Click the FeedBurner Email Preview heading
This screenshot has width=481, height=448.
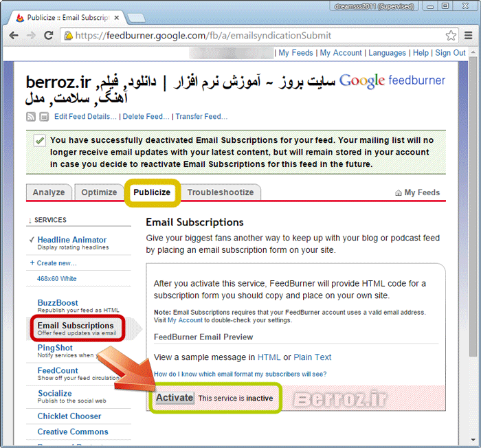tap(203, 337)
